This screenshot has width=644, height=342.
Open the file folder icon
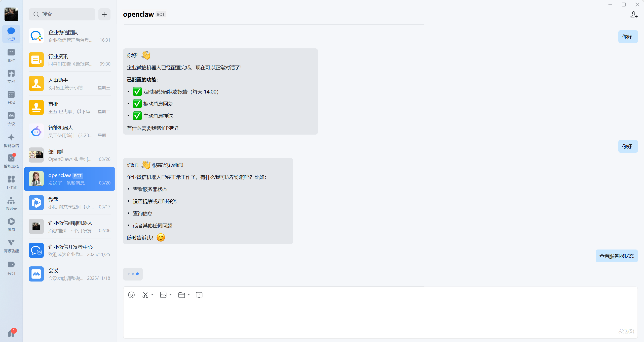point(181,295)
